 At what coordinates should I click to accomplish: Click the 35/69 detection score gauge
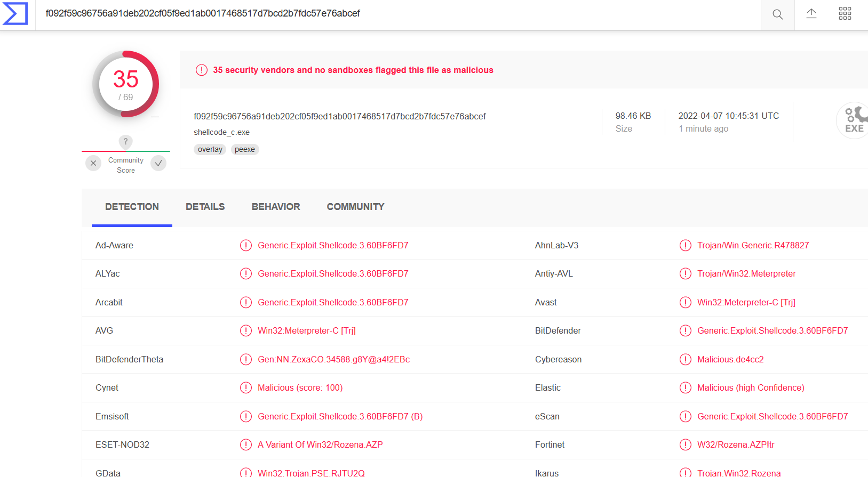[x=126, y=84]
